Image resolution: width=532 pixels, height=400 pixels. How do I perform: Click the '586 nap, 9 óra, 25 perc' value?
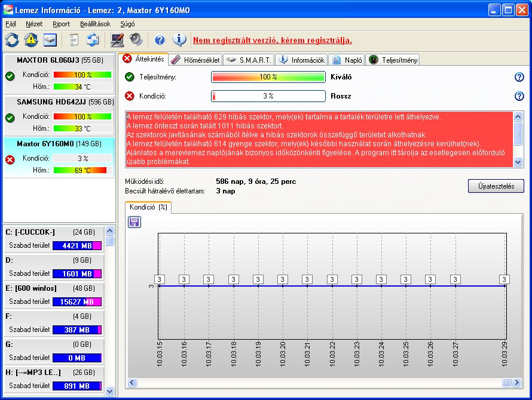coord(256,181)
